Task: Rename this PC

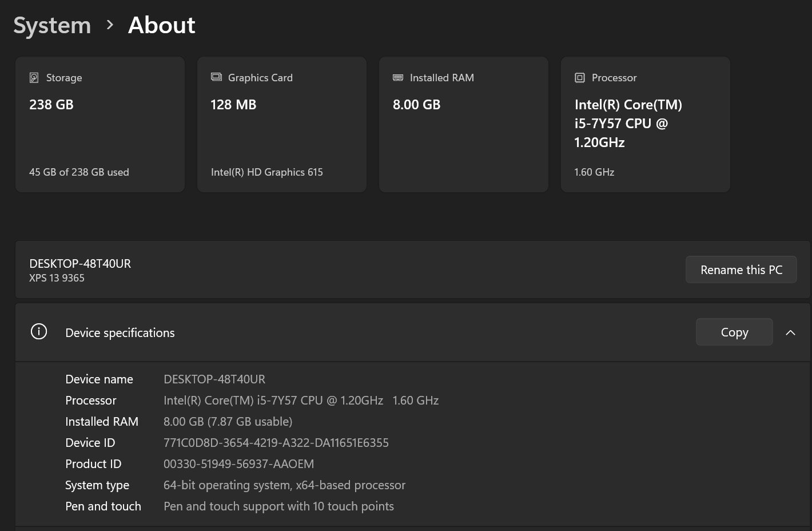Action: click(741, 270)
